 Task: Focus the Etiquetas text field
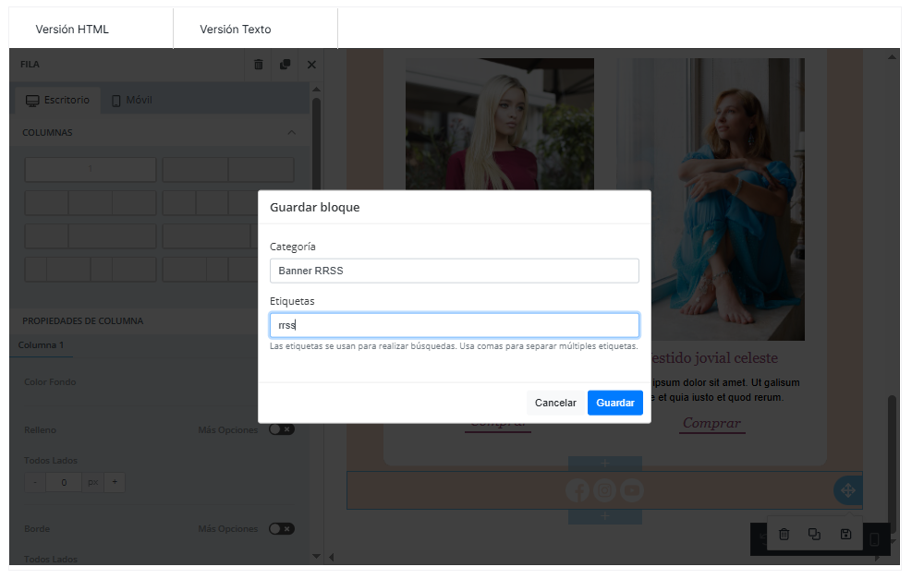[454, 325]
